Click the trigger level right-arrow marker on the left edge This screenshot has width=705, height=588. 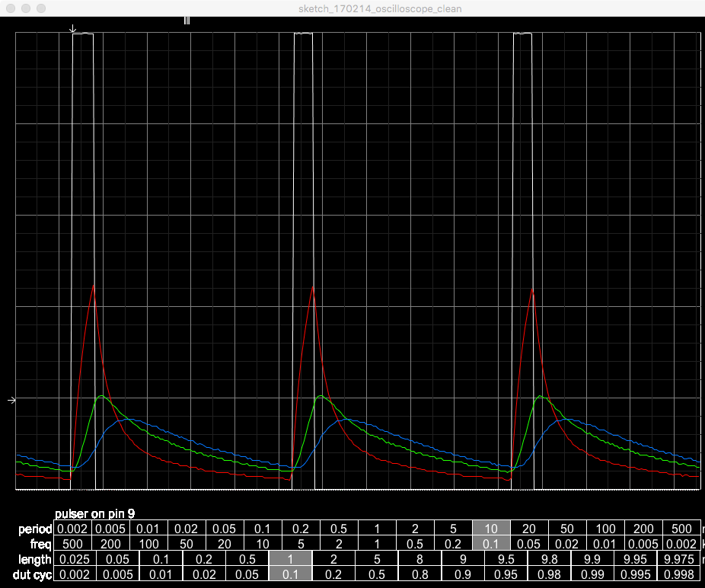(12, 400)
